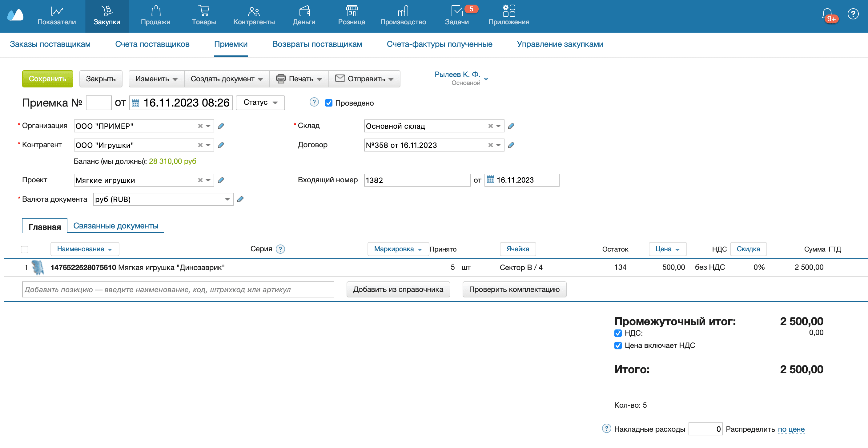Open calendar icon beside document date
The image size is (868, 448).
pyautogui.click(x=135, y=103)
